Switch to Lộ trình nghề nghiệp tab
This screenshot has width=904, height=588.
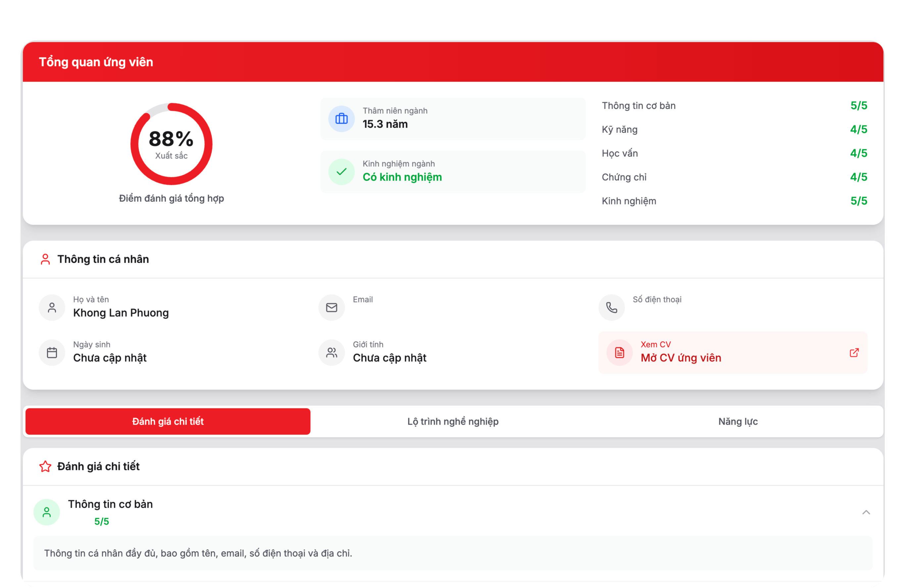453,421
